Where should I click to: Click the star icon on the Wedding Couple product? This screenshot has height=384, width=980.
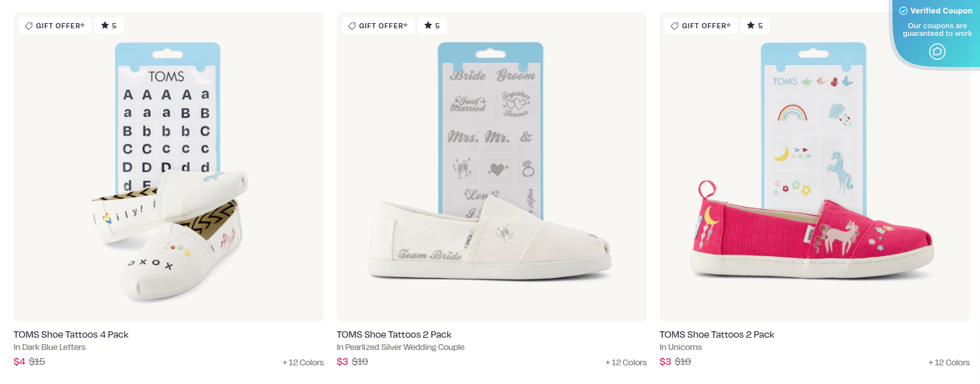click(428, 25)
